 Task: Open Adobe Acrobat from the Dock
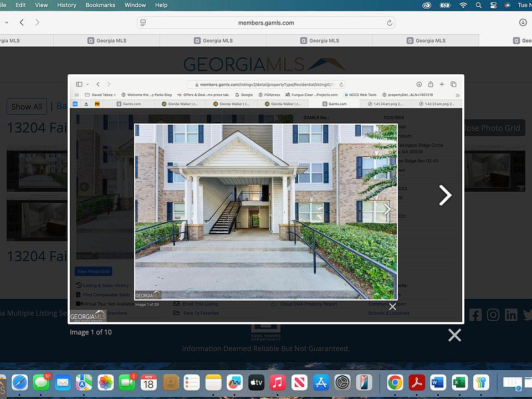tap(416, 382)
